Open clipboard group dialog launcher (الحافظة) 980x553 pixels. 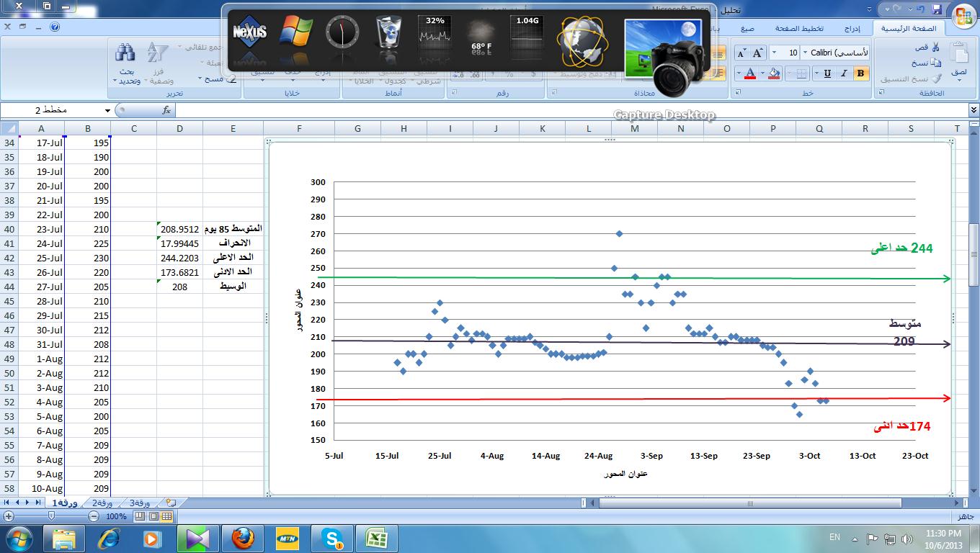pyautogui.click(x=880, y=93)
